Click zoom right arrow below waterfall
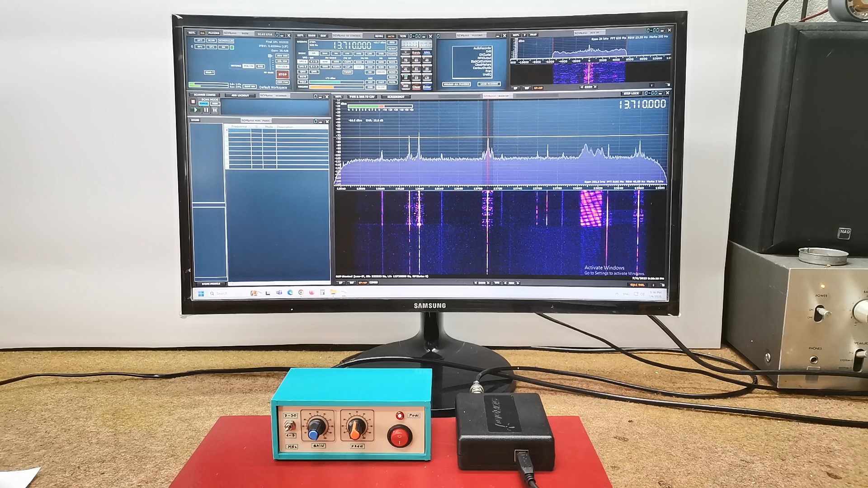Image resolution: width=868 pixels, height=488 pixels. [489, 283]
